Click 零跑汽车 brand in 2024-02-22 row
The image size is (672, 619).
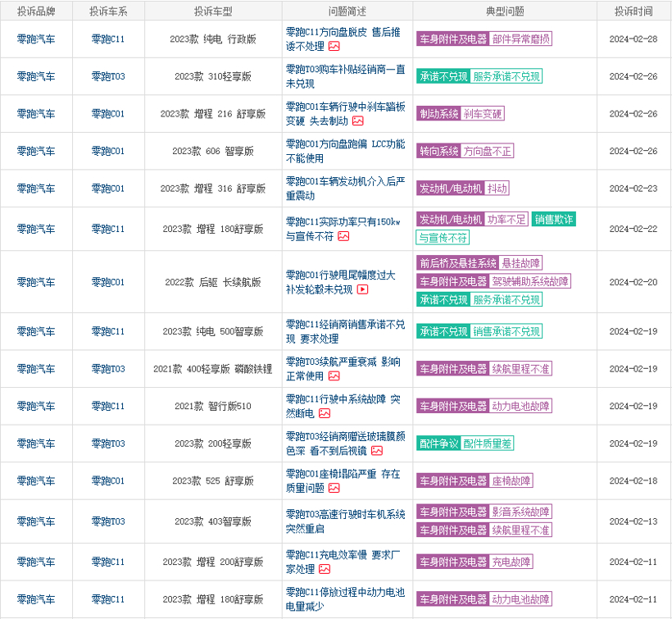pyautogui.click(x=36, y=229)
